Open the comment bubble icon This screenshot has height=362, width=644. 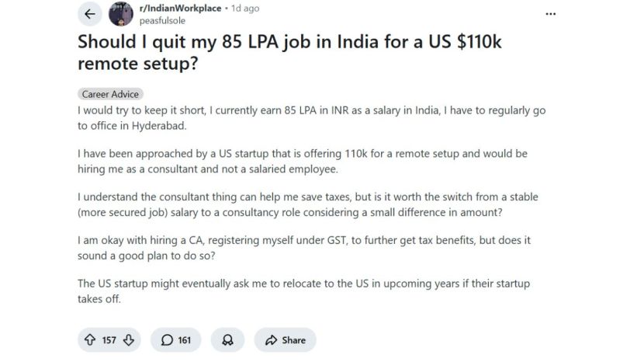click(x=167, y=339)
